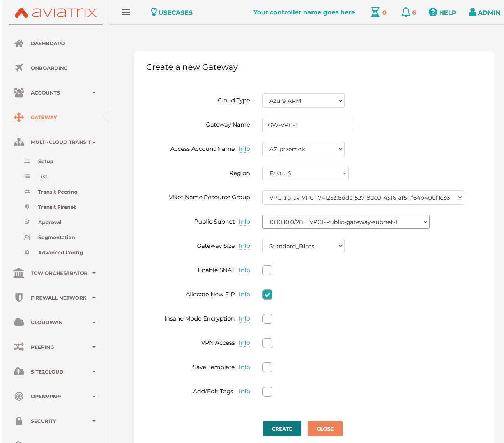The height and width of the screenshot is (443, 504).
Task: Click the Transit Firenet shield icon
Action: pyautogui.click(x=27, y=207)
